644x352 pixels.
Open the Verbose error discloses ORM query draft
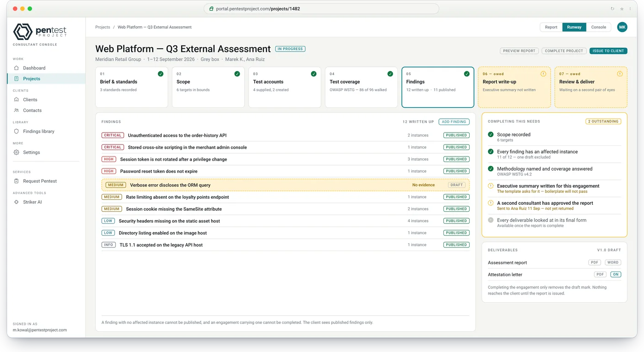[x=285, y=185]
